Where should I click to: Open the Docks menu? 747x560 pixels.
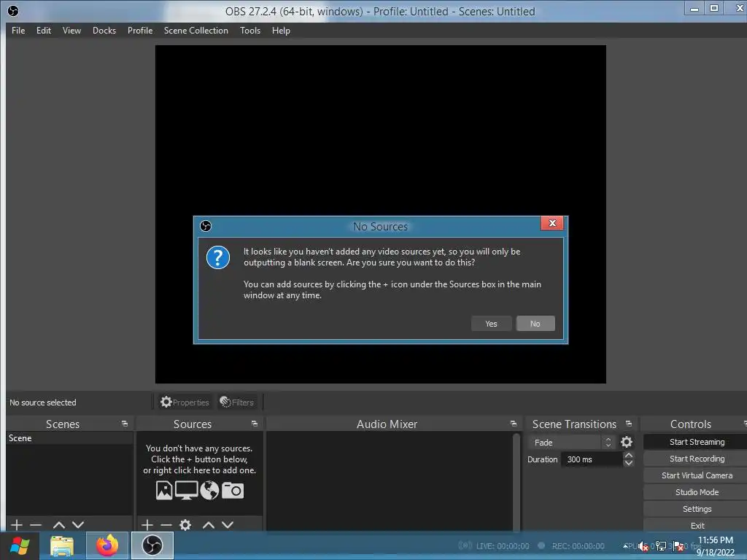tap(104, 31)
